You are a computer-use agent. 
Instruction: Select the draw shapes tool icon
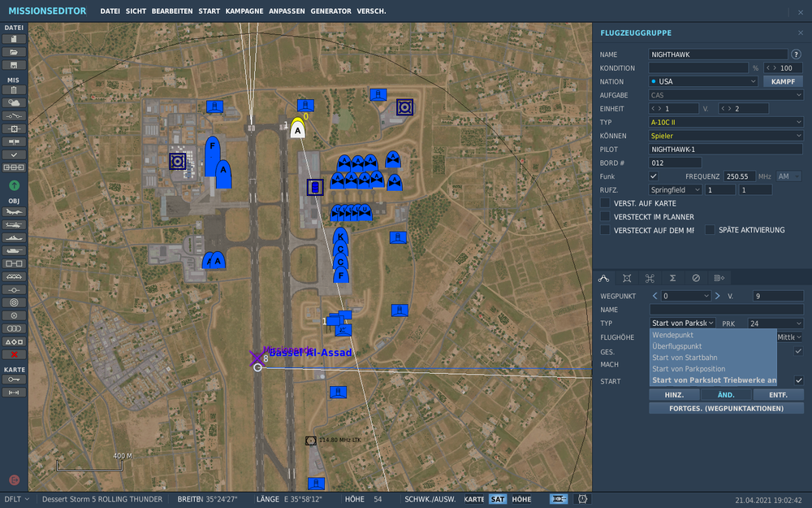14,341
